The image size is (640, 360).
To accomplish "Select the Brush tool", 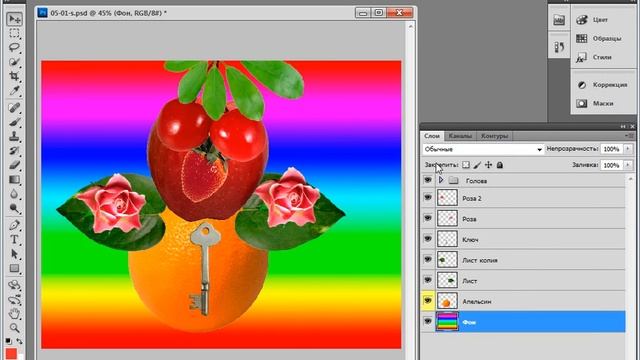I will [14, 122].
